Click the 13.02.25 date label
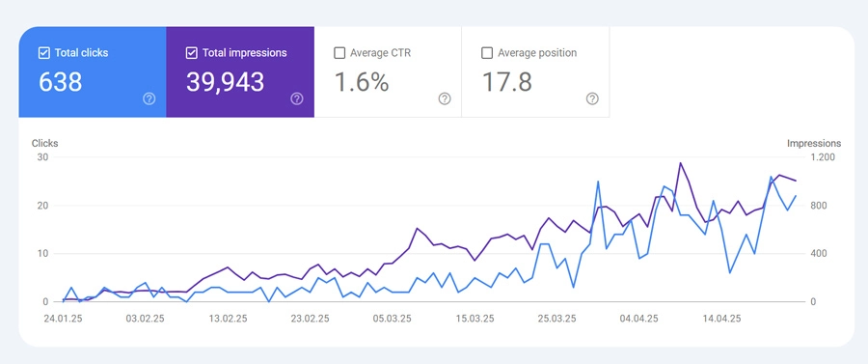This screenshot has height=364, width=868. (x=228, y=319)
